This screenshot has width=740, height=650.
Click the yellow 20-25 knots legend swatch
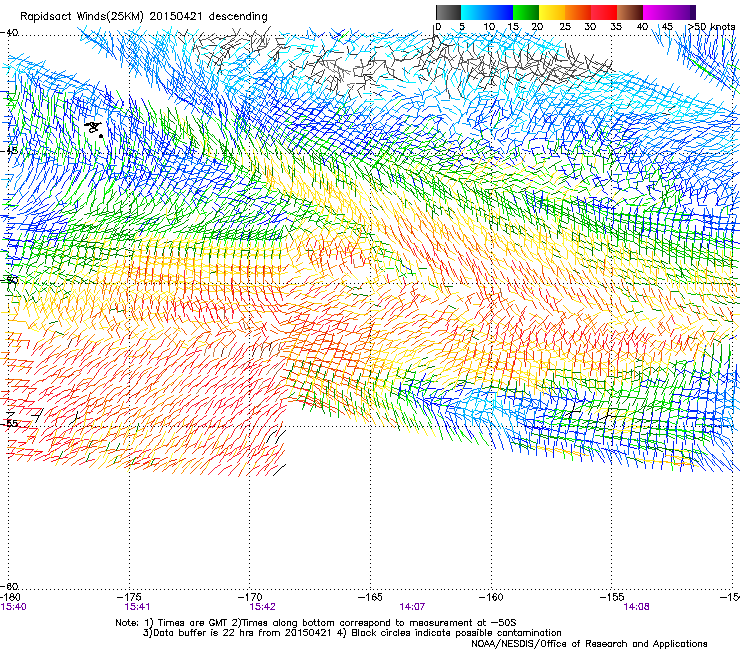point(552,12)
